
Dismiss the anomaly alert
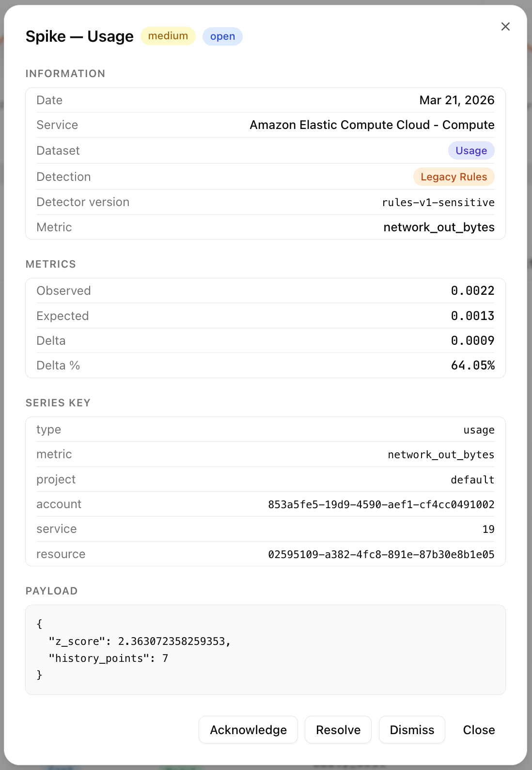click(412, 730)
